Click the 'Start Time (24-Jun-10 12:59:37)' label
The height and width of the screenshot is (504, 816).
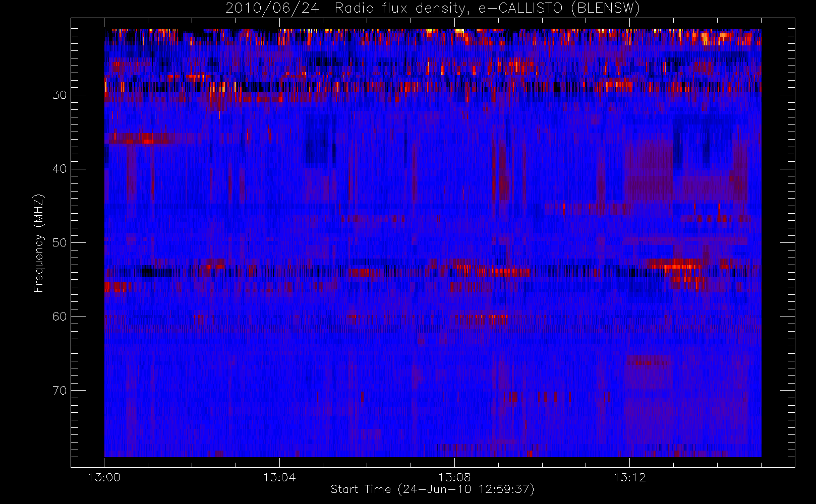pyautogui.click(x=432, y=489)
